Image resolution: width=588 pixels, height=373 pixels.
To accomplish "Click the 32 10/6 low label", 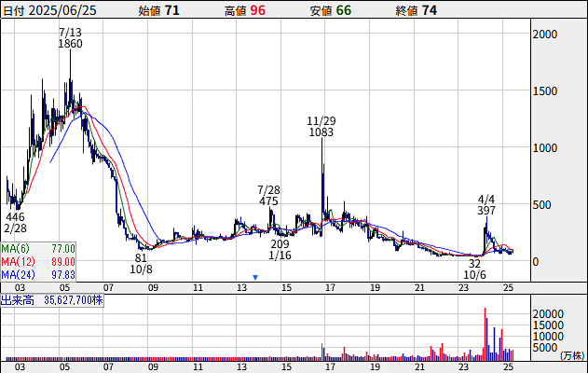I will [x=474, y=269].
